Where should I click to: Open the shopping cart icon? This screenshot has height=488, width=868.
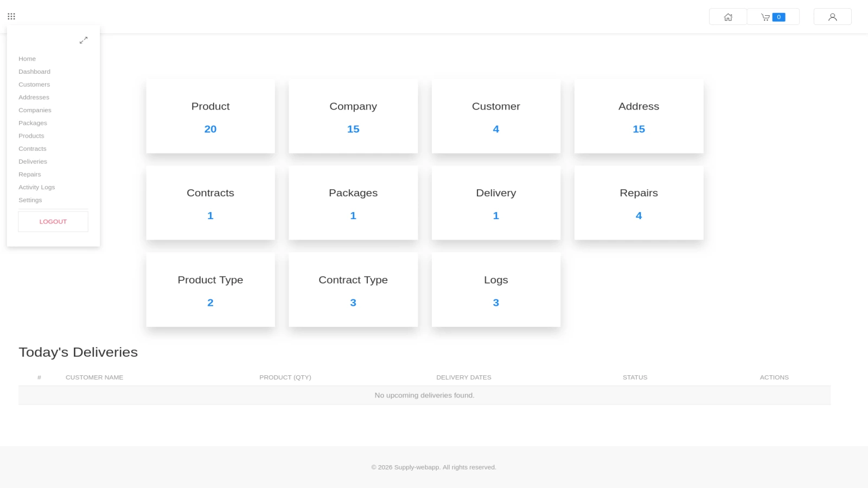click(765, 17)
